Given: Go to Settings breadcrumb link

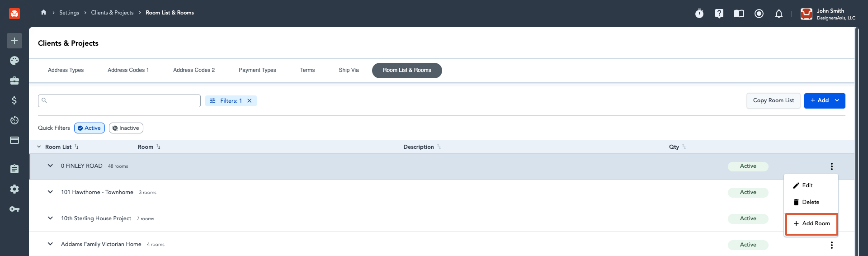Looking at the screenshot, I should [69, 13].
